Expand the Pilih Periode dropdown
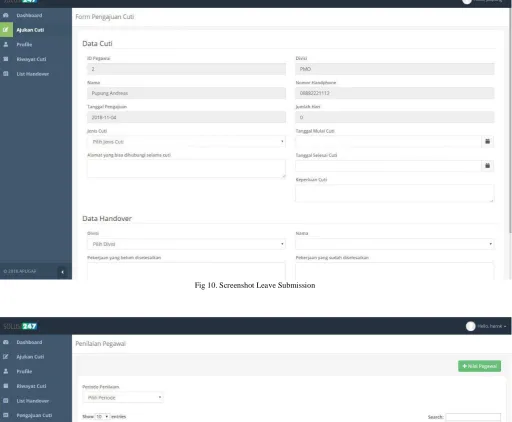 (123, 397)
